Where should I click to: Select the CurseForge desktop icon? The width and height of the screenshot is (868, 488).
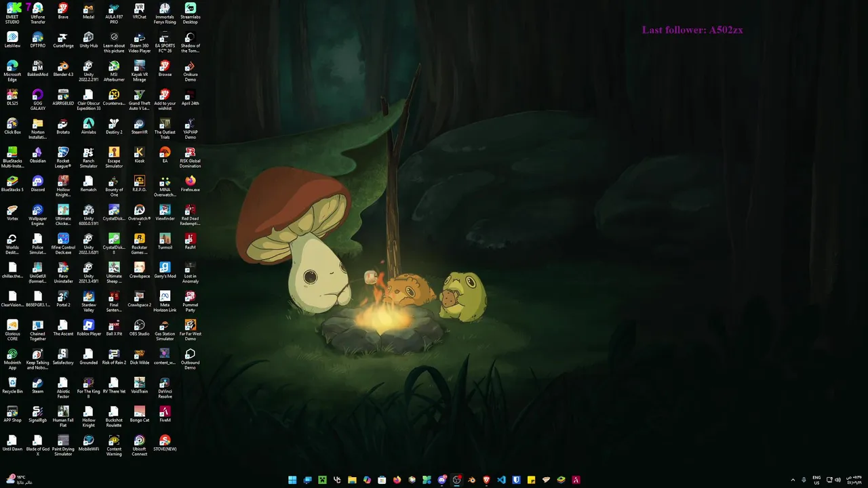(x=63, y=40)
